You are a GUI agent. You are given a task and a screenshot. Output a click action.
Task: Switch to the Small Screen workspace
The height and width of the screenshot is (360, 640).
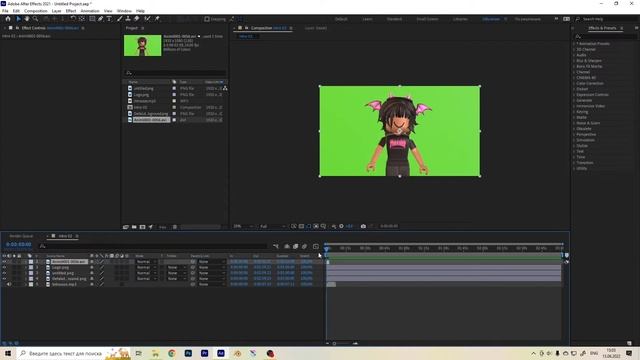(x=427, y=19)
